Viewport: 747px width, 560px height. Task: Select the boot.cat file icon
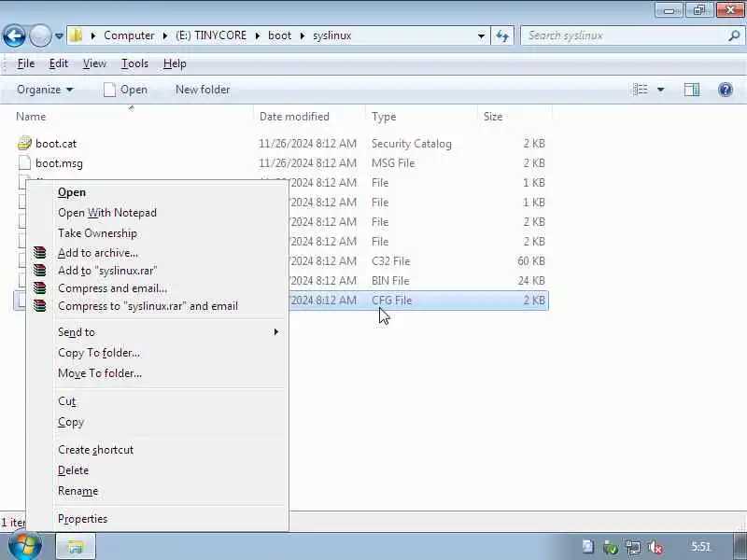[24, 143]
